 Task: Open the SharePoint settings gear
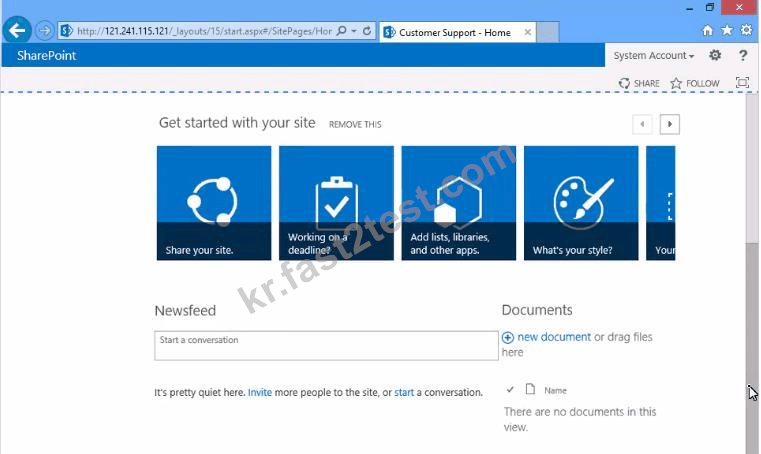715,55
